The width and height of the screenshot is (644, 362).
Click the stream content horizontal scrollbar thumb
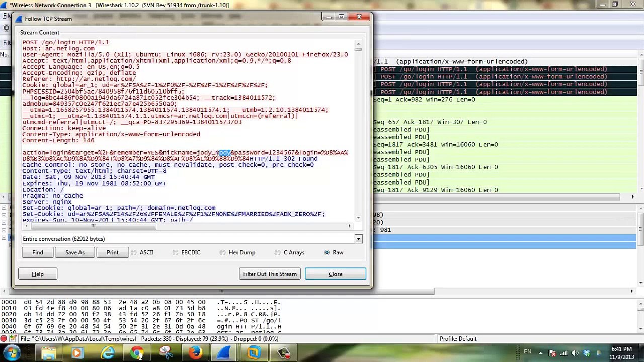click(x=93, y=226)
